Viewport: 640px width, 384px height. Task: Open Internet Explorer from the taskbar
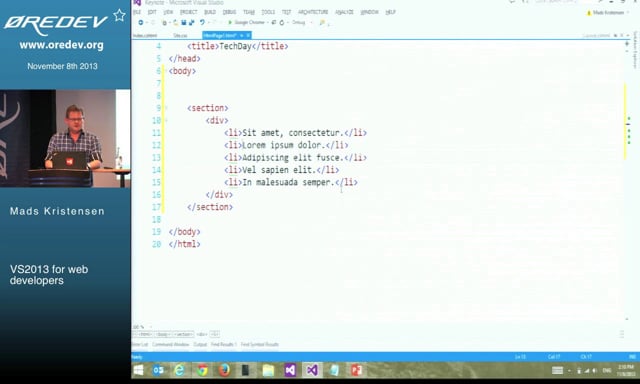tap(180, 371)
